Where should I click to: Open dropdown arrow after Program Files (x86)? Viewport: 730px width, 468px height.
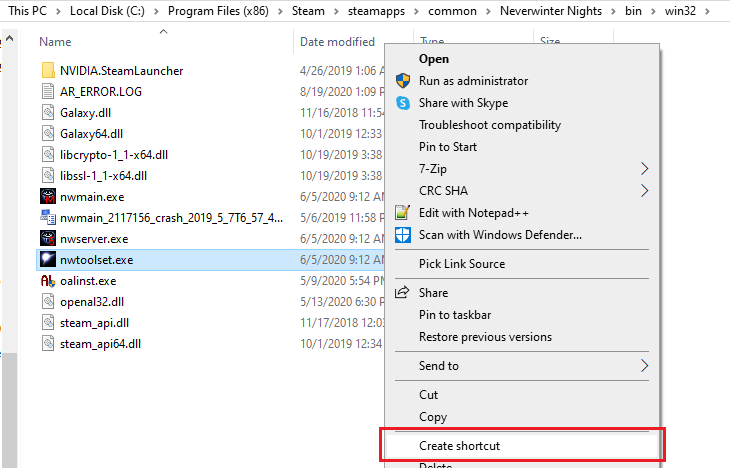[x=280, y=11]
